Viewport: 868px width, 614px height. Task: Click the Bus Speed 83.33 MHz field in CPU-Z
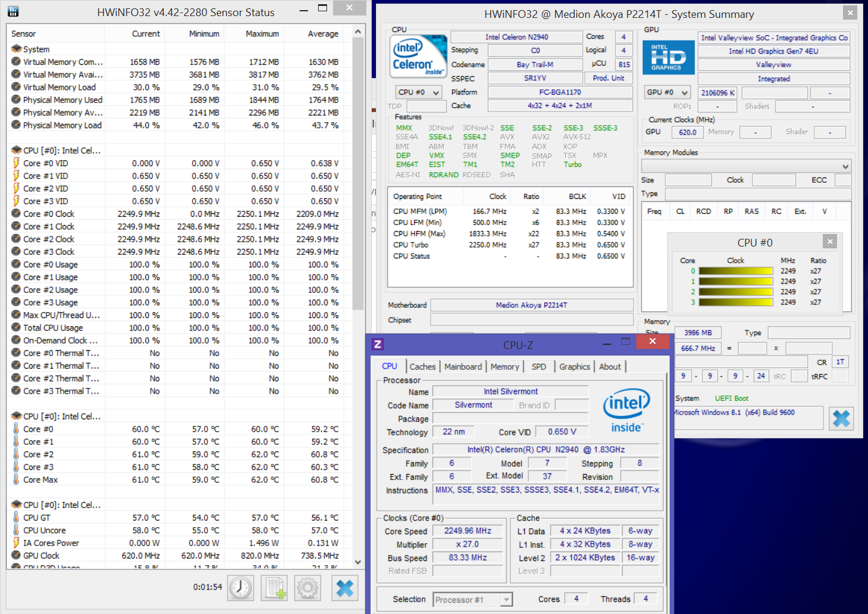[468, 557]
